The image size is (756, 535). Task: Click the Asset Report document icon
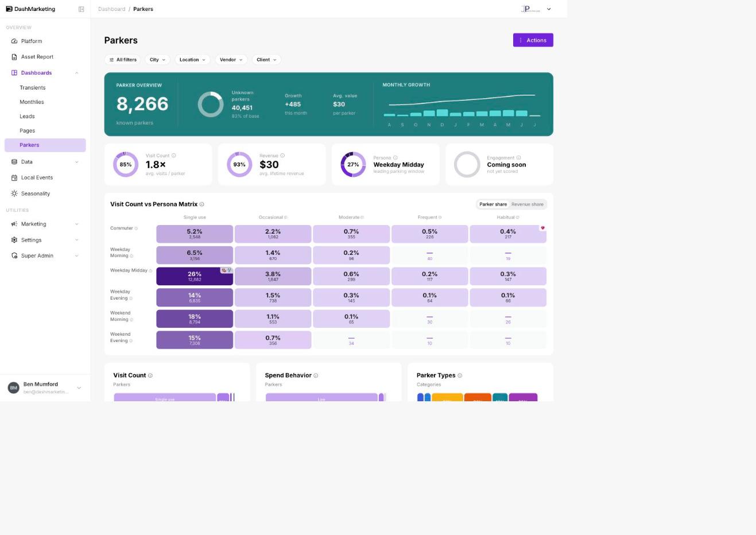point(14,57)
